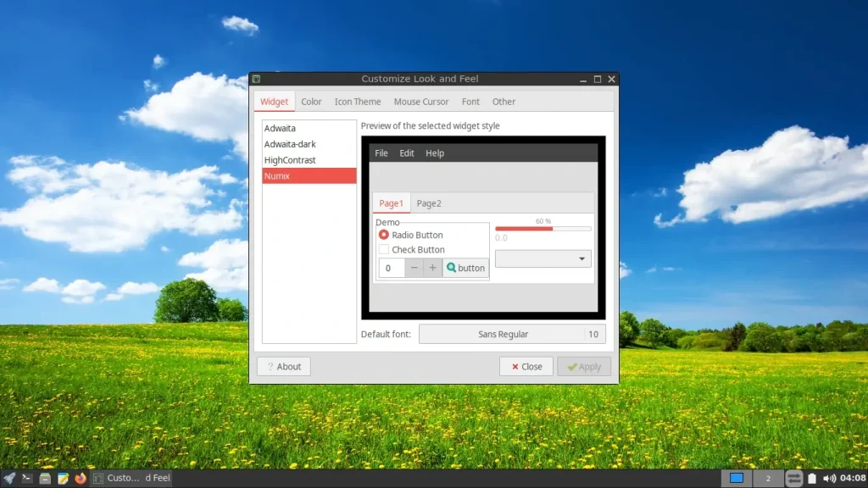This screenshot has height=488, width=868.
Task: Switch to the Page2 preview tab
Action: pyautogui.click(x=429, y=203)
